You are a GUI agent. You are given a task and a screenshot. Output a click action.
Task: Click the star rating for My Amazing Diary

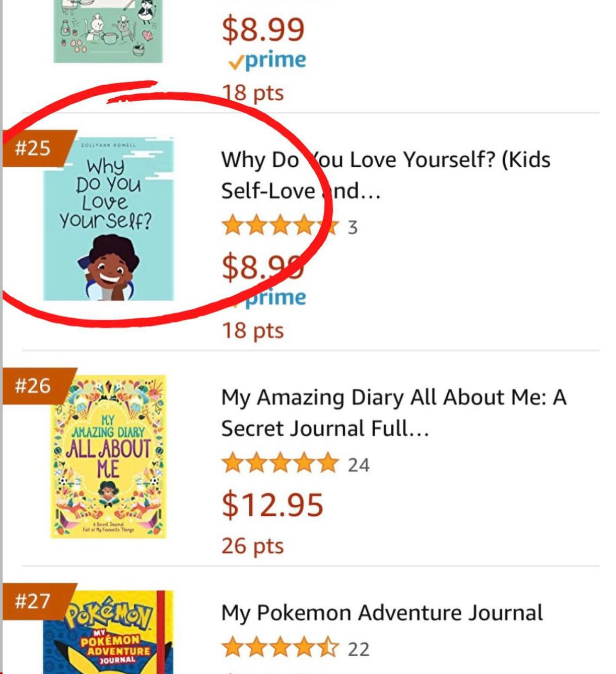tap(281, 464)
